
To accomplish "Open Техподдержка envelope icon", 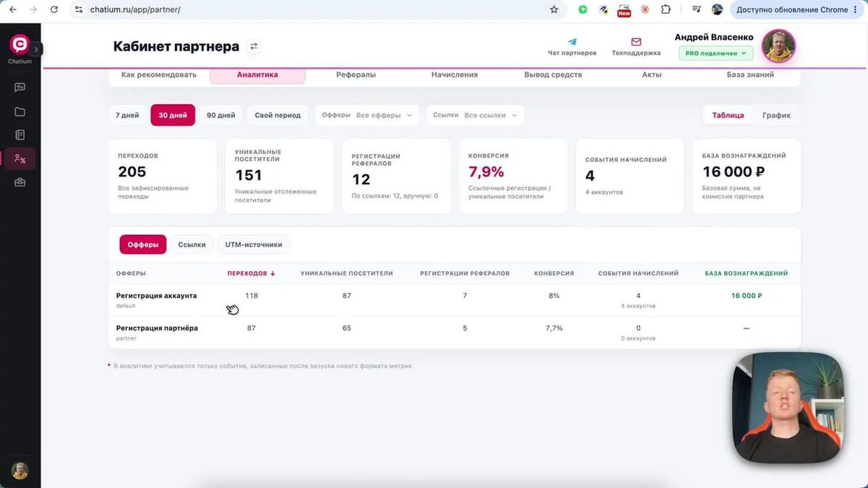I will pos(636,43).
